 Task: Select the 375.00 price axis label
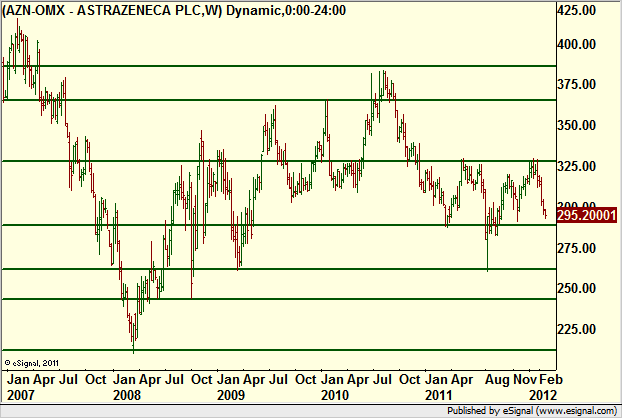point(576,84)
